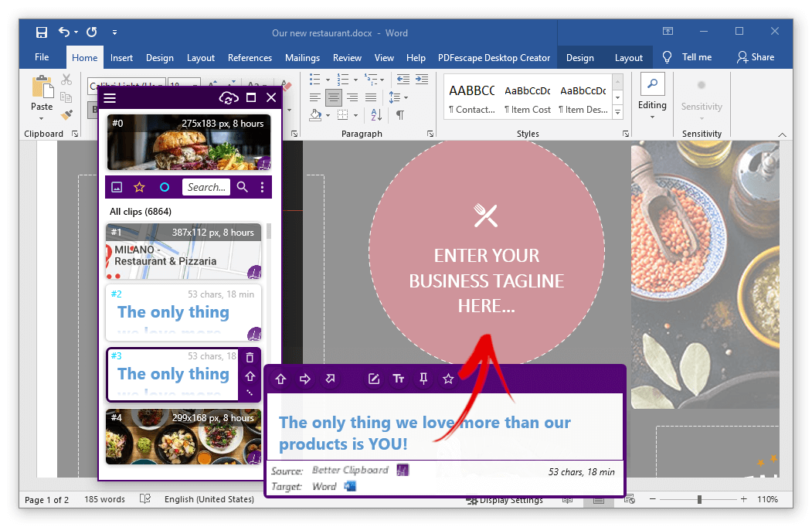The height and width of the screenshot is (527, 812).
Task: Click the clip Search field
Action: point(206,187)
